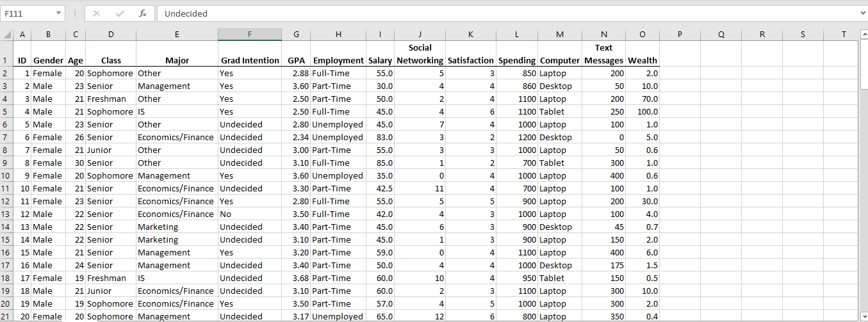Select column A header
The image size is (868, 322).
click(22, 35)
